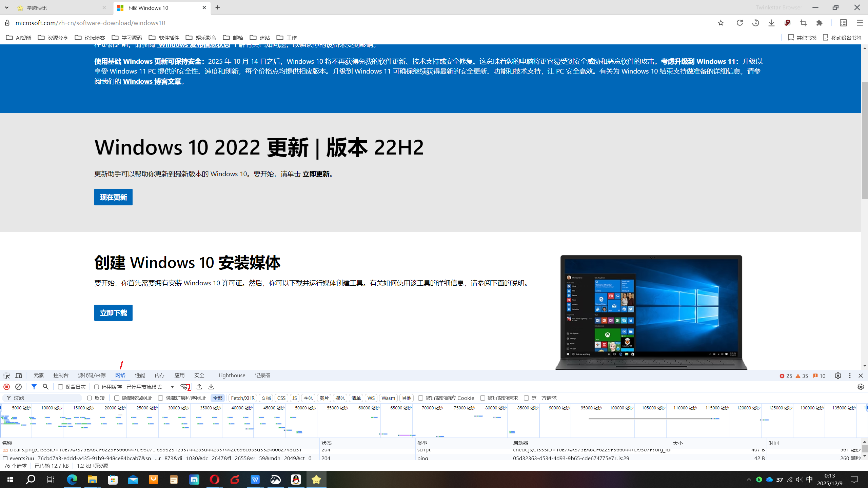Check the 反转 filter option
The image size is (868, 488).
[x=90, y=398]
